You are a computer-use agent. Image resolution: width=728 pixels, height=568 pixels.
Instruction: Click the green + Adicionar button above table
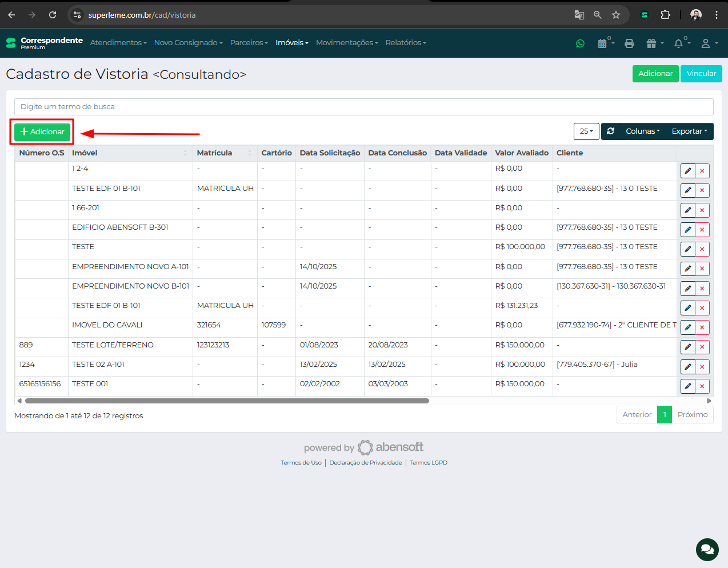coord(42,132)
